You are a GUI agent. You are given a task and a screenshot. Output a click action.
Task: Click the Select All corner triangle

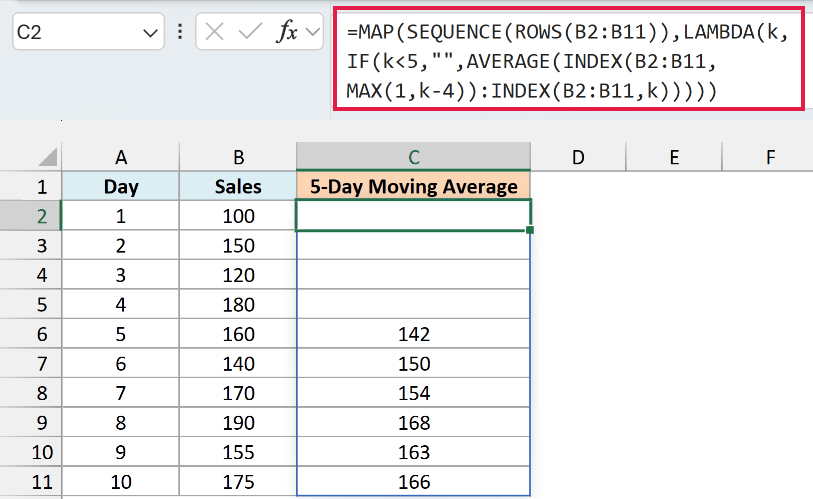click(48, 157)
